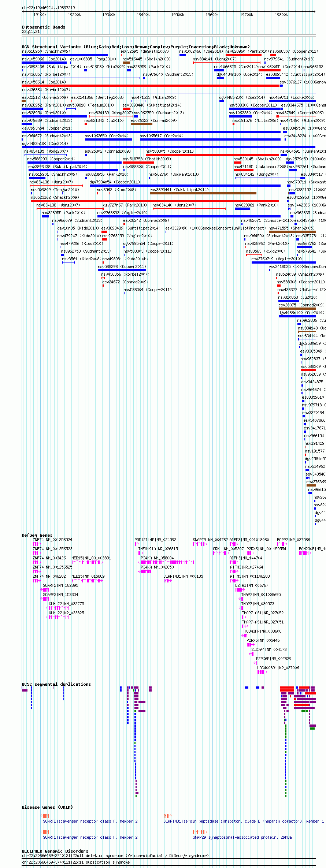
Task: Select the 22q11 deletion syndrome DECIPHER entry
Action: 168,858
